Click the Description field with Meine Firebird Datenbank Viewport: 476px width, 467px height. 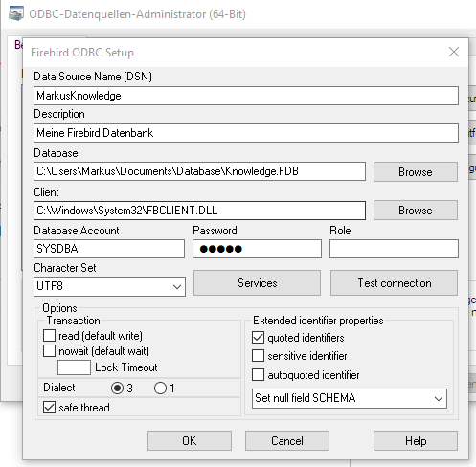pyautogui.click(x=246, y=133)
